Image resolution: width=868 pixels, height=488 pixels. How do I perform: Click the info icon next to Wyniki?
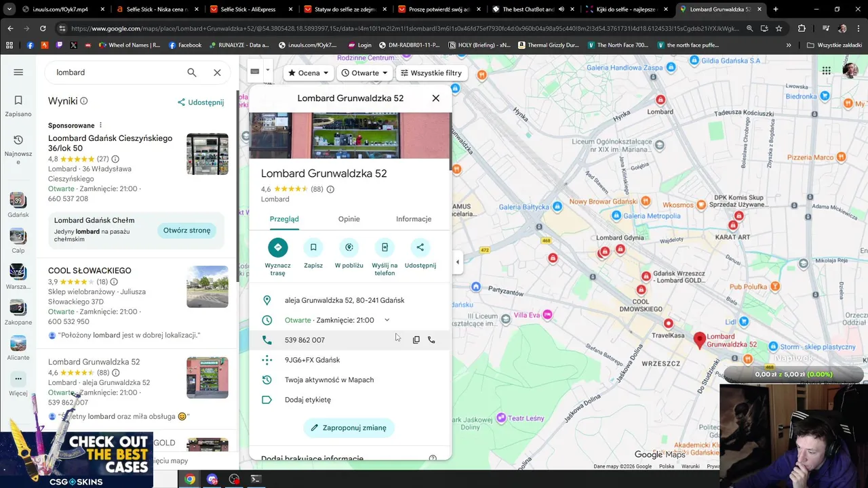point(84,101)
